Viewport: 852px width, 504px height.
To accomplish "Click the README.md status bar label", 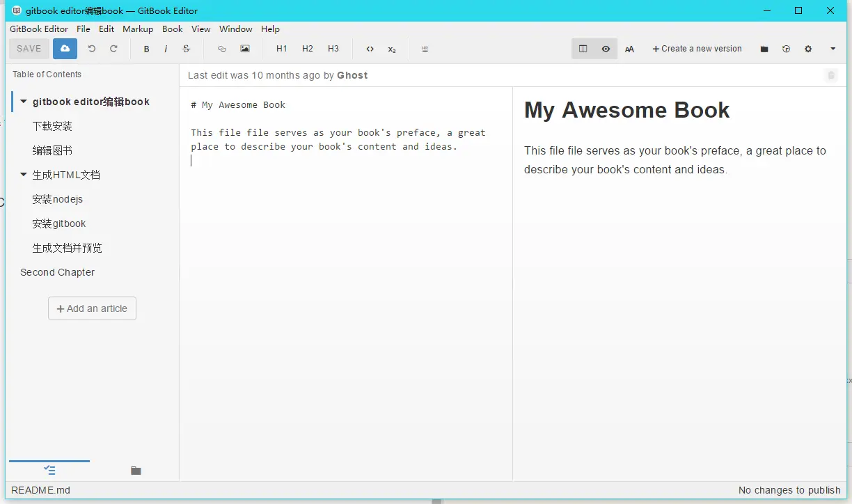I will coord(40,490).
